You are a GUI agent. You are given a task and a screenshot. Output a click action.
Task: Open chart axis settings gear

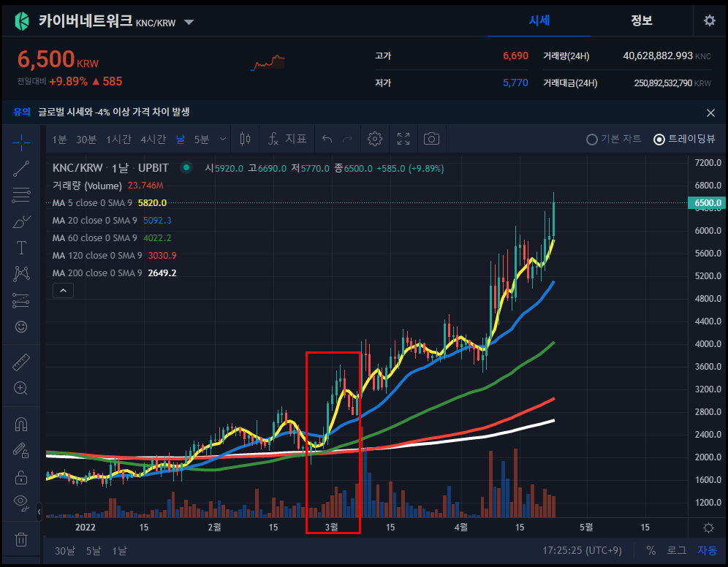point(708,528)
